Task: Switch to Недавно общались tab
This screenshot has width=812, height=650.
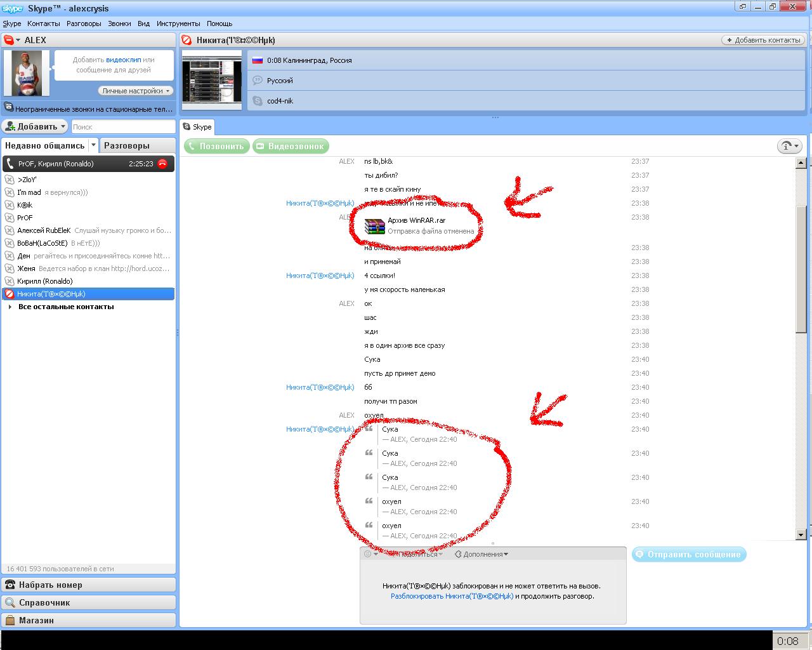Action: (x=44, y=145)
